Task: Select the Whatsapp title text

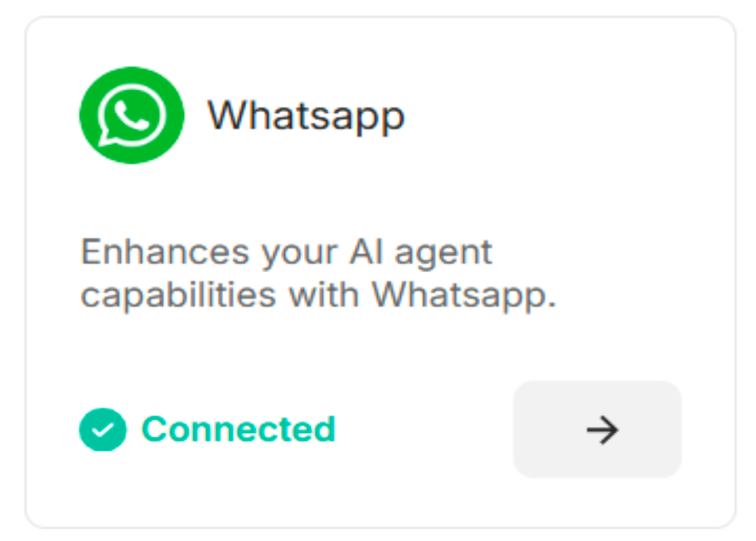Action: pos(306,117)
